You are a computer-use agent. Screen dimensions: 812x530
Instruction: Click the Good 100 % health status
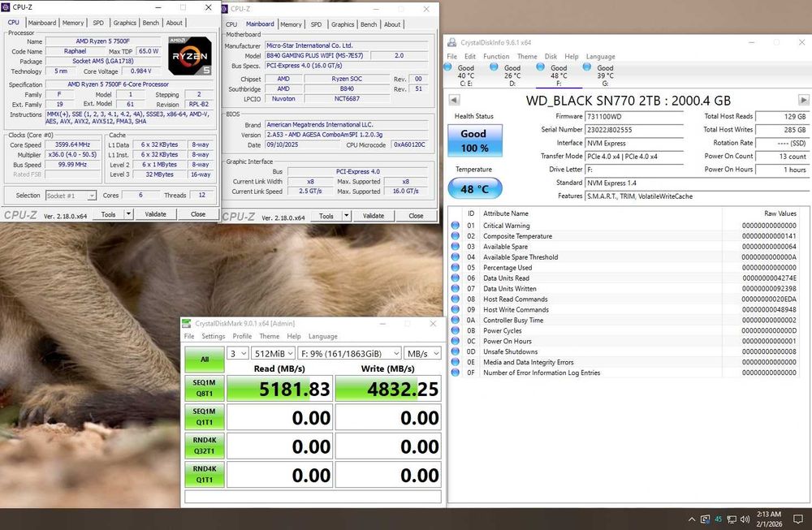[475, 140]
